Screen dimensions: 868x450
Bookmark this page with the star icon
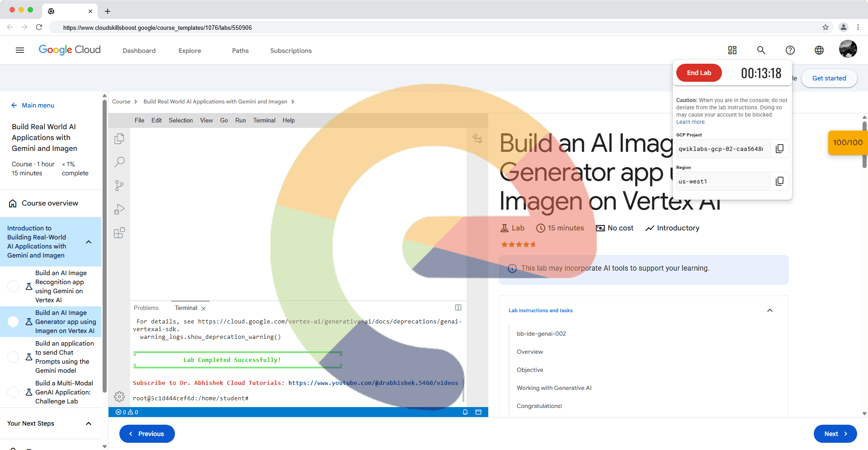826,28
